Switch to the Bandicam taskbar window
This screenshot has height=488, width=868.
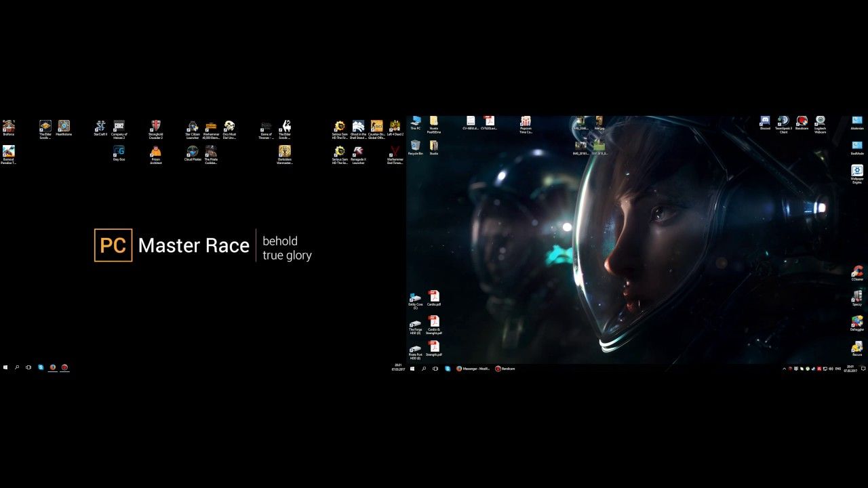point(505,369)
